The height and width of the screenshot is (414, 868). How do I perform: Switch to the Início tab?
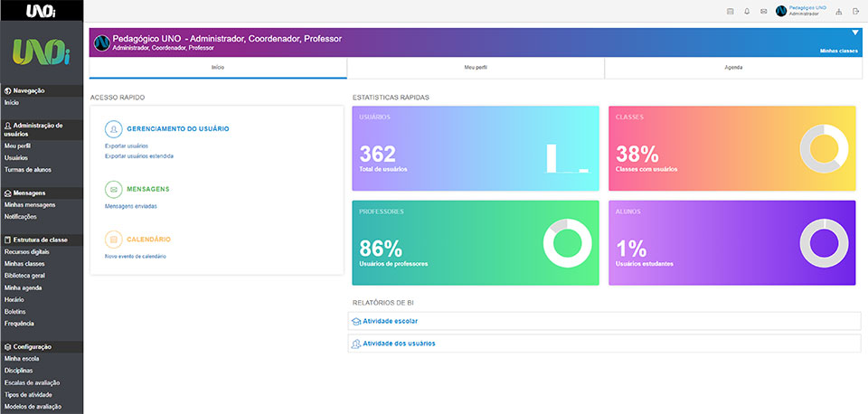point(218,68)
